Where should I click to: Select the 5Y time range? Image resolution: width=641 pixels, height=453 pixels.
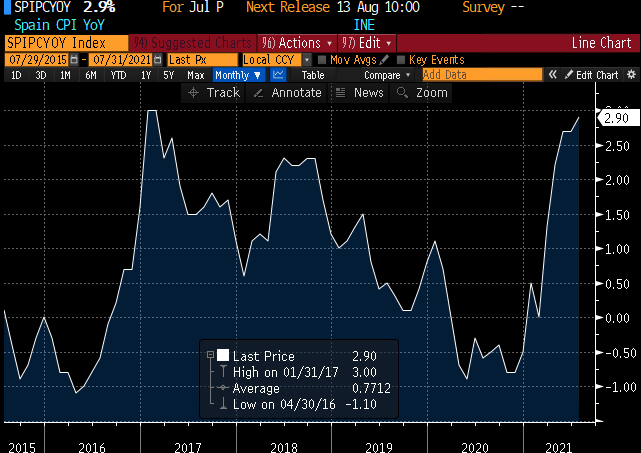click(x=168, y=75)
